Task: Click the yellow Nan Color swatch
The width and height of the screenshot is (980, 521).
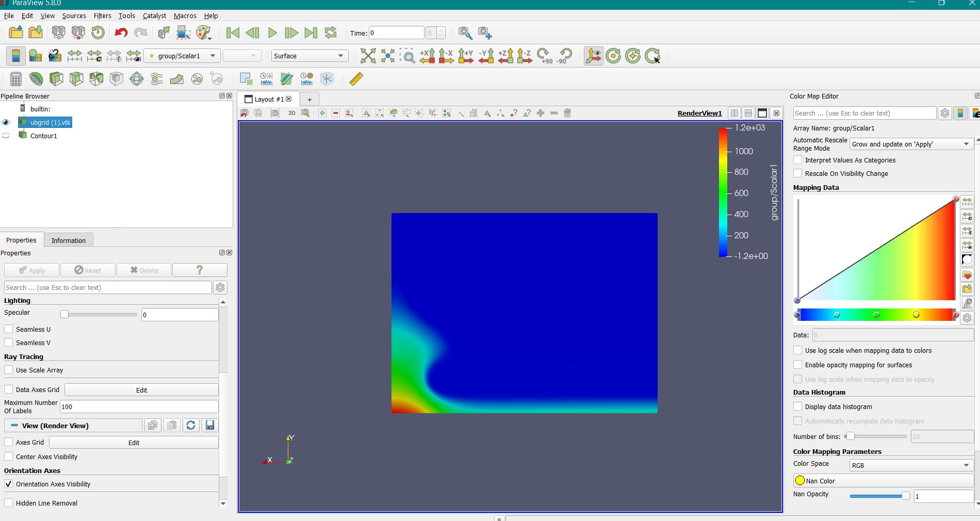Action: [x=800, y=481]
